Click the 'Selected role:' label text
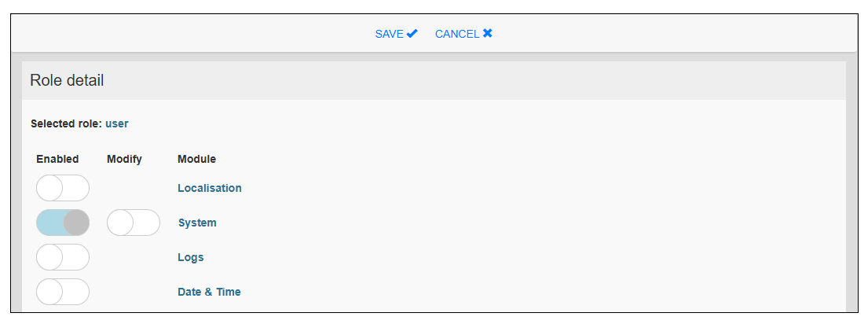 pyautogui.click(x=66, y=123)
